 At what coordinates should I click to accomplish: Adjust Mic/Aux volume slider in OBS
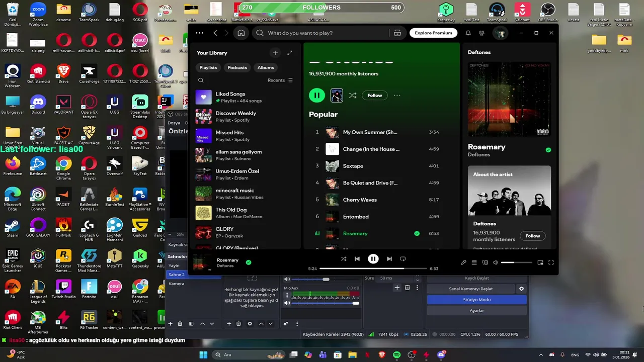click(326, 303)
